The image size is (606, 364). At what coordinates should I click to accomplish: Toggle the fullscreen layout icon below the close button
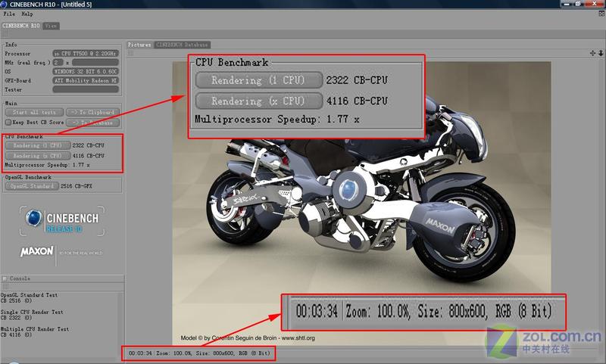pos(601,14)
